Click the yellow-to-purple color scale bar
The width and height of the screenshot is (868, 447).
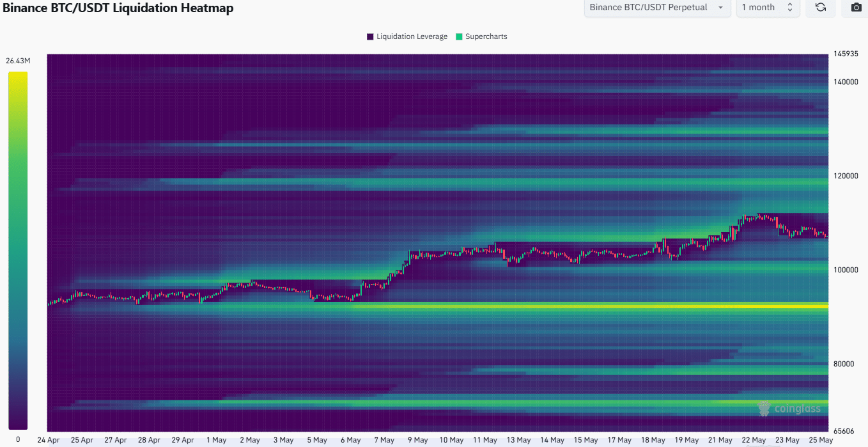[18, 250]
